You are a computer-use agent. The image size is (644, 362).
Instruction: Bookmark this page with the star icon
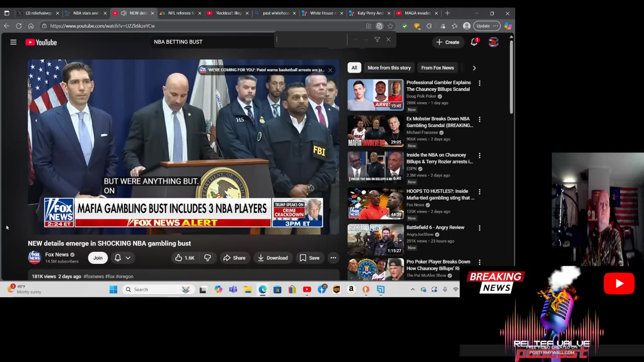pyautogui.click(x=390, y=26)
